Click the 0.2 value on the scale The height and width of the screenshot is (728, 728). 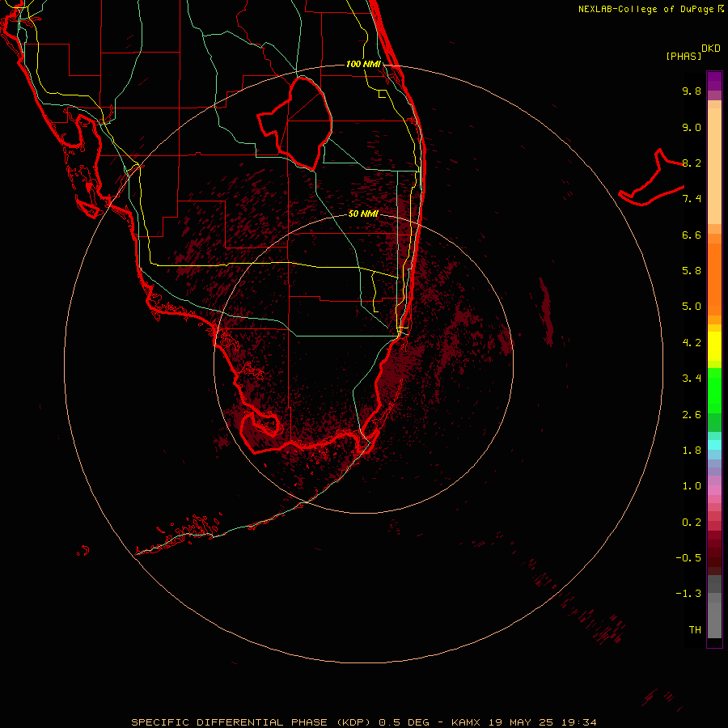pos(692,523)
